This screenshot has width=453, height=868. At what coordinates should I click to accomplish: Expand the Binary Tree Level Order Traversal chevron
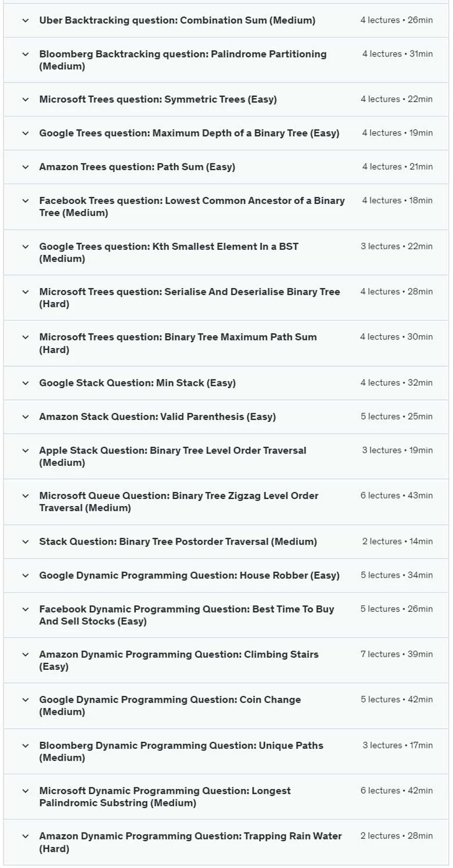[25, 450]
